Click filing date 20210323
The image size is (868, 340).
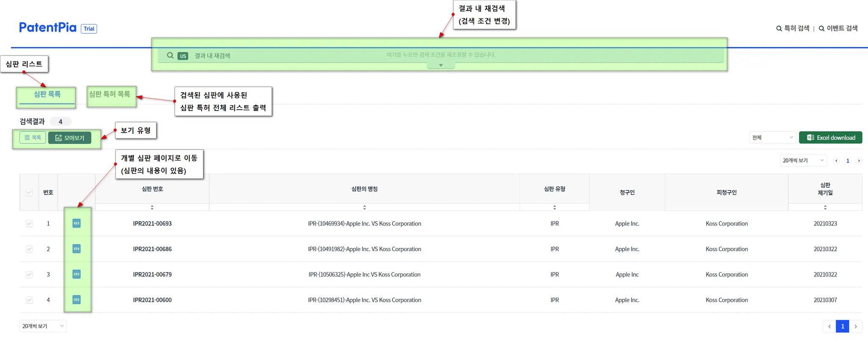(x=825, y=224)
